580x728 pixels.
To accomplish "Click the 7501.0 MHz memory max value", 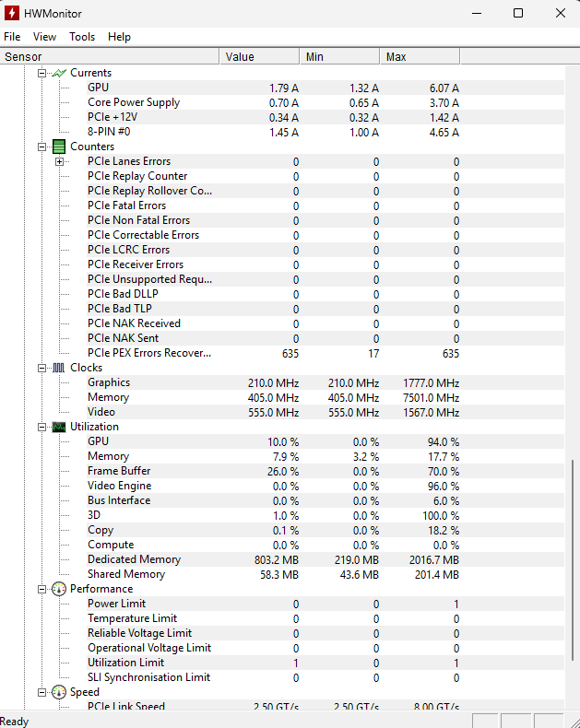I will [x=432, y=398].
